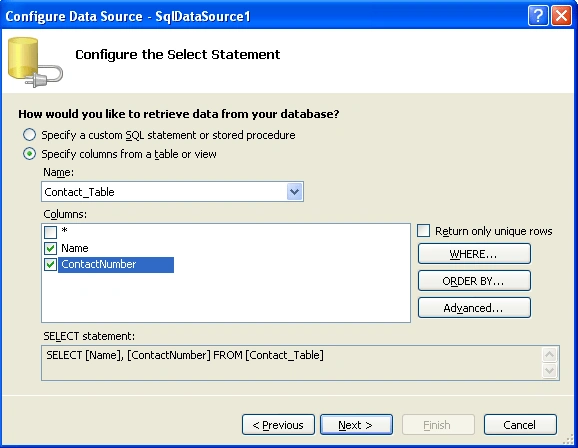This screenshot has height=448, width=578.
Task: Go back with the Previous button
Action: pos(278,424)
